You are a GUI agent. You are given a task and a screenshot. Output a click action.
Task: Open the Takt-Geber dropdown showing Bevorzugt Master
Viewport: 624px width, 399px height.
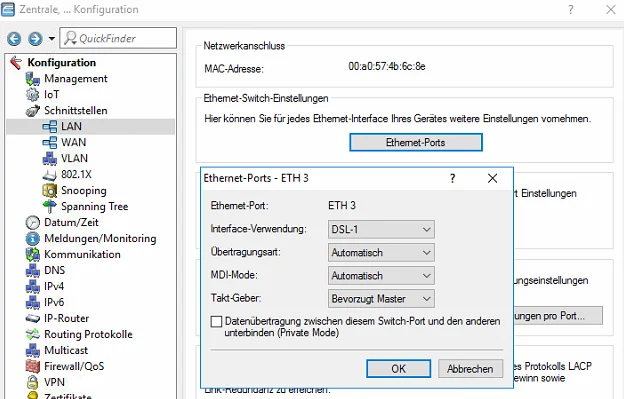381,299
